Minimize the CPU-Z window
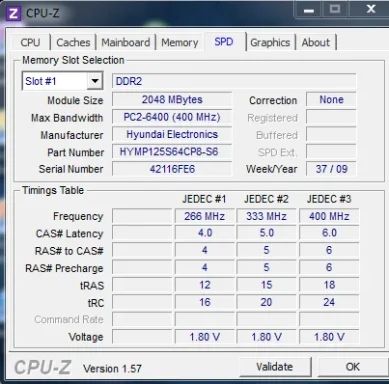 pos(309,10)
